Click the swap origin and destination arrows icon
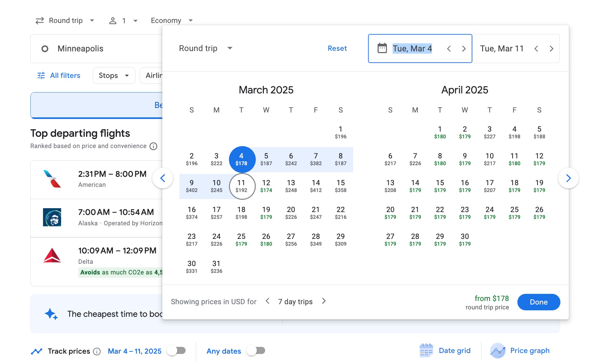 tap(39, 20)
